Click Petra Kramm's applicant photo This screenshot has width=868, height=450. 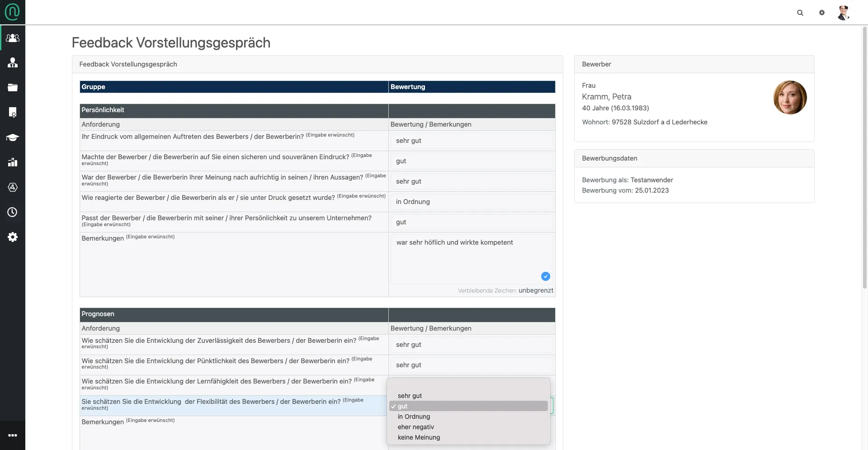point(790,97)
